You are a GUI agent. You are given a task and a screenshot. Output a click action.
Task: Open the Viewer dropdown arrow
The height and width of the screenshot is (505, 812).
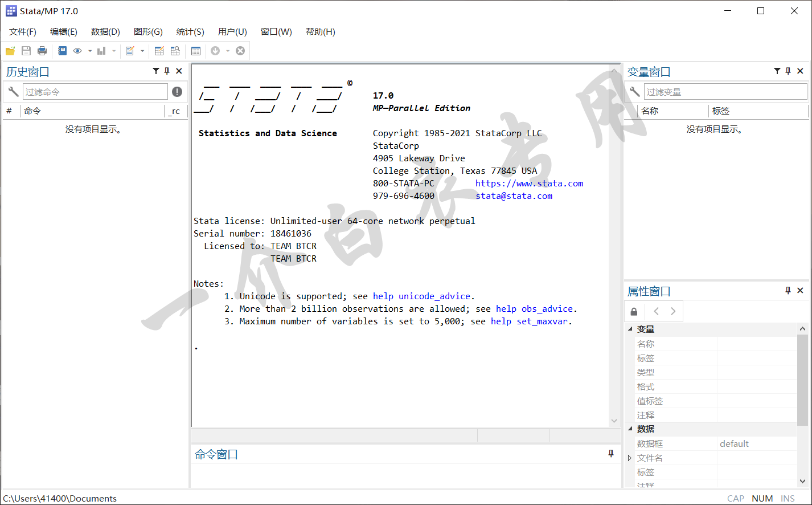click(90, 51)
